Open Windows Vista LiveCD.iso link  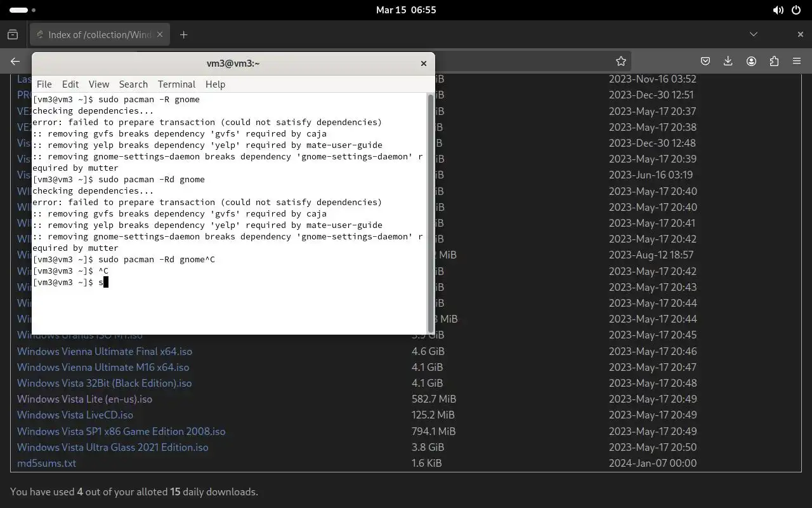click(75, 415)
